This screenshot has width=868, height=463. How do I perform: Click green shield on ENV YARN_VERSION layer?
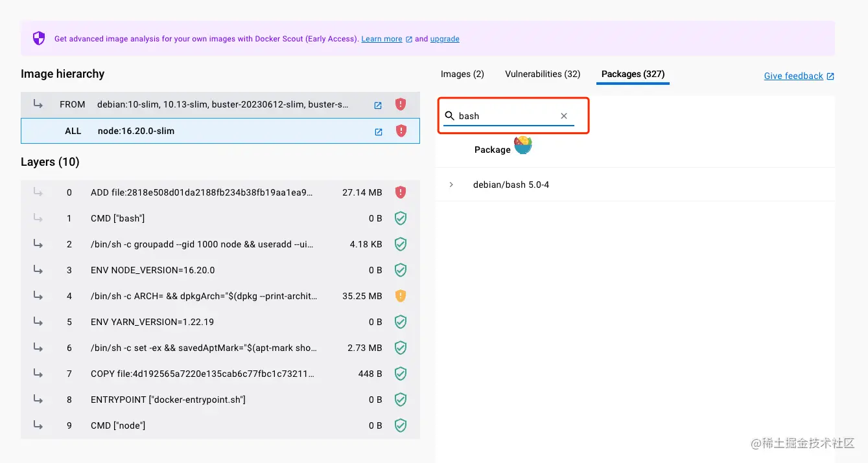pos(401,322)
